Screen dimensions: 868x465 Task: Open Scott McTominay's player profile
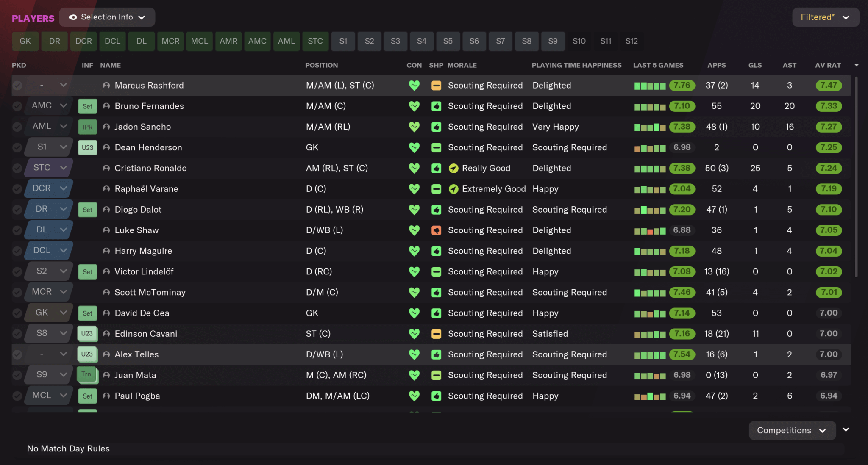pos(150,293)
